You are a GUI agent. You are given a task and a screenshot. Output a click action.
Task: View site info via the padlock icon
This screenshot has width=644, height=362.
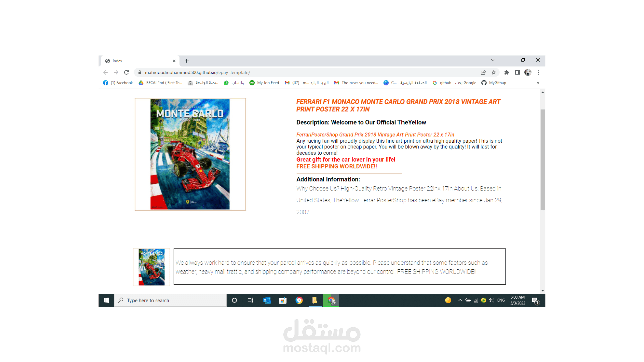(140, 72)
